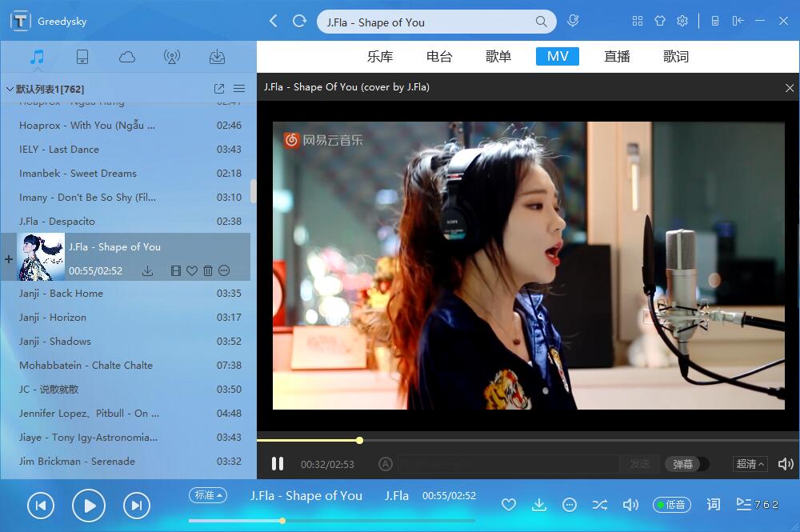Download current song from bottom bar
The image size is (800, 532).
click(539, 505)
